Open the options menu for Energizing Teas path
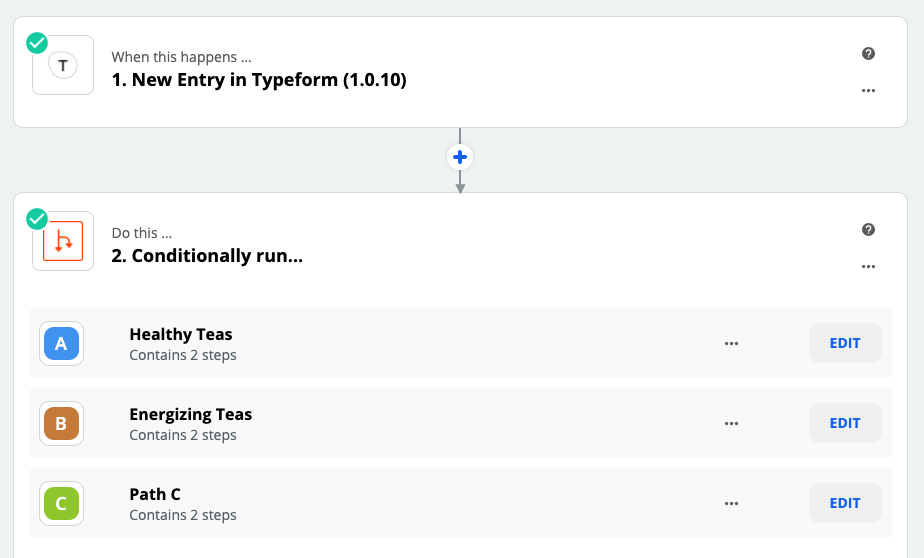 (731, 424)
